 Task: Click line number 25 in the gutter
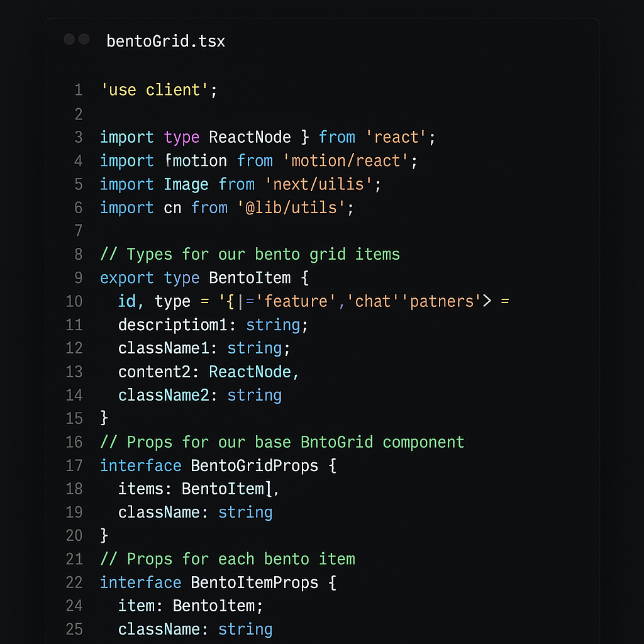tap(74, 629)
